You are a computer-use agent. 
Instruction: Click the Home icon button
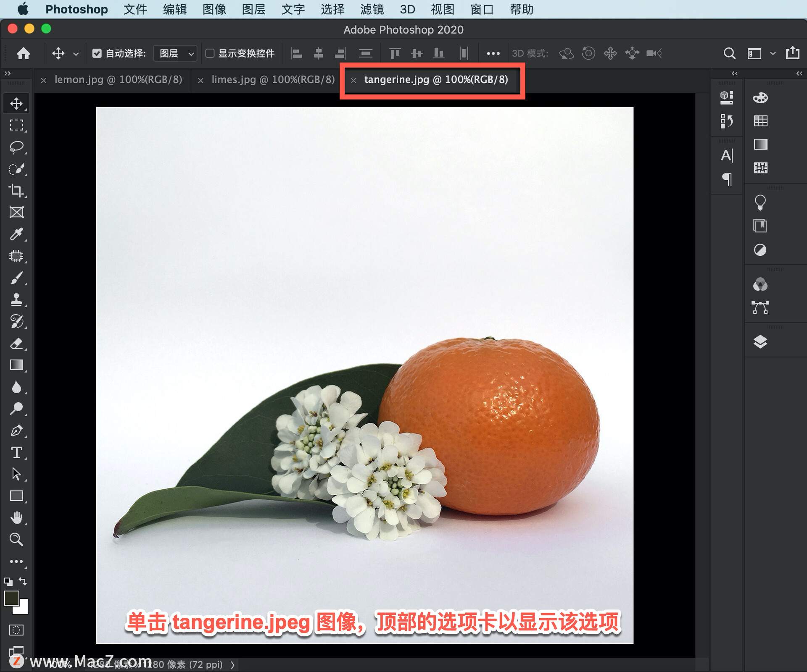pos(24,53)
